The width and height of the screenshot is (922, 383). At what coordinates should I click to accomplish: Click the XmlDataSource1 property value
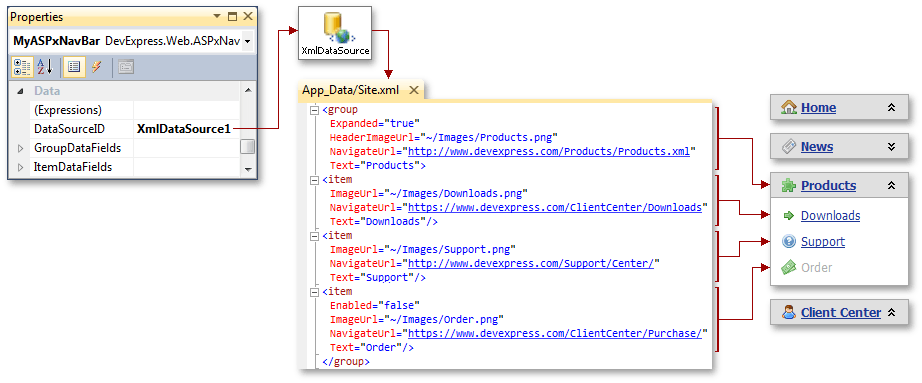[x=183, y=129]
